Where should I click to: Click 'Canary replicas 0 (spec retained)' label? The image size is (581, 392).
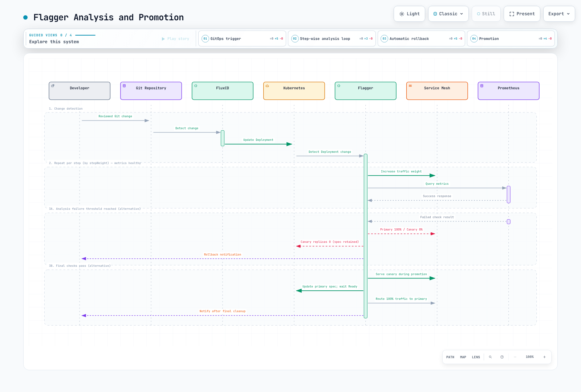[x=330, y=242]
